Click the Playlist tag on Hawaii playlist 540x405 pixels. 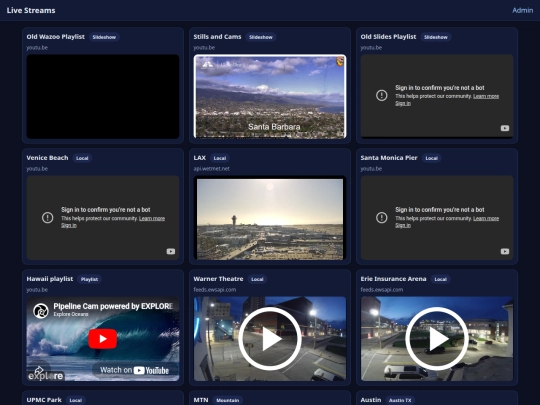[89, 279]
